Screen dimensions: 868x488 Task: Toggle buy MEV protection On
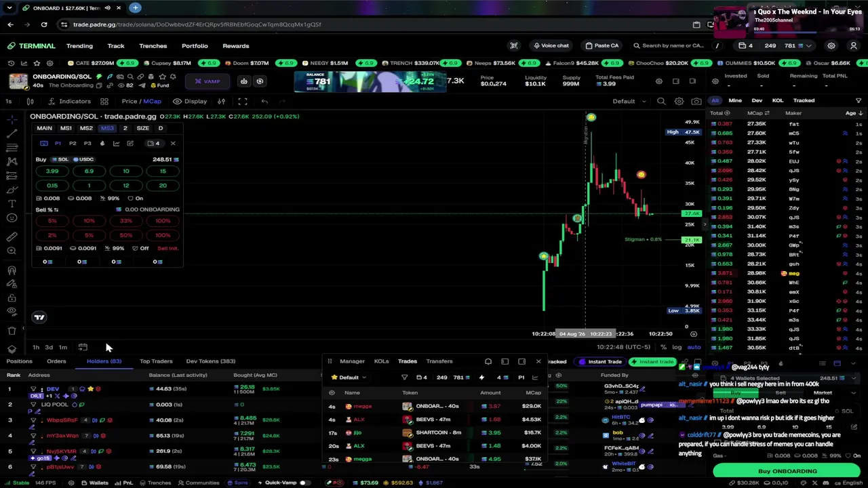(136, 199)
